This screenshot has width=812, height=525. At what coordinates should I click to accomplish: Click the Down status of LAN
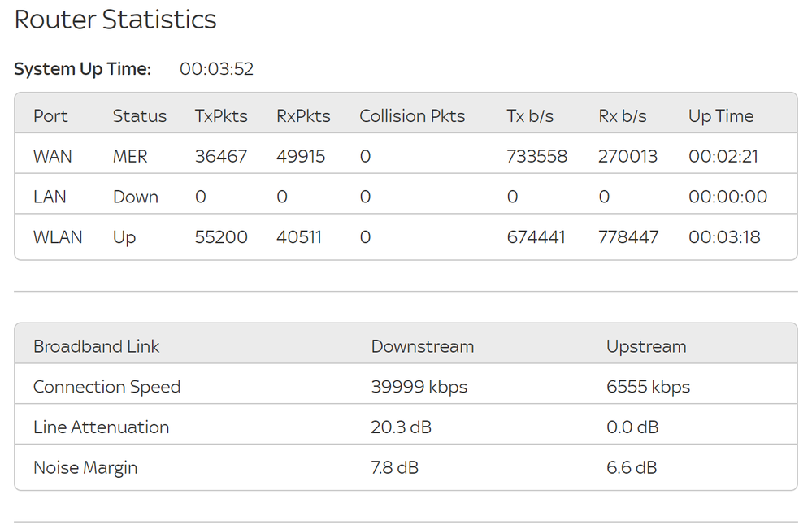pyautogui.click(x=135, y=197)
